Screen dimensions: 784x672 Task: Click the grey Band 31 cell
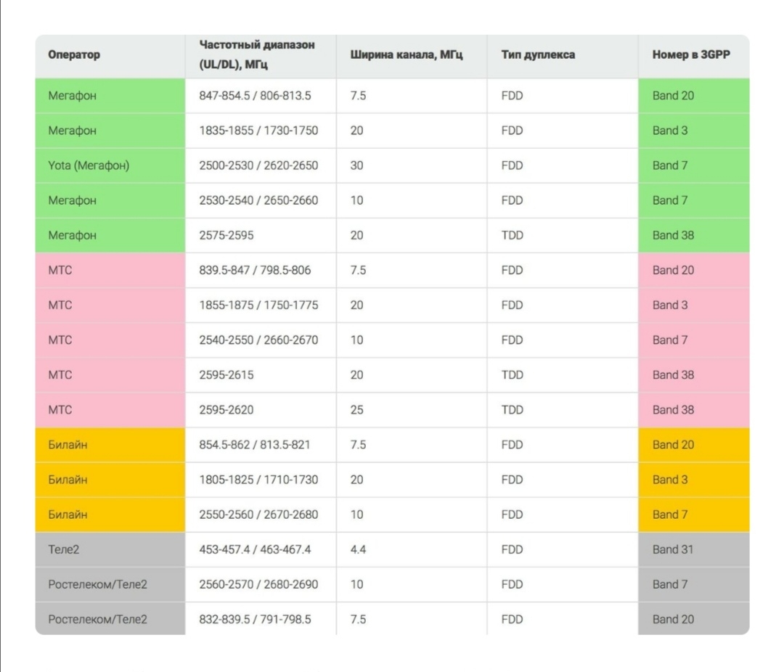point(673,549)
